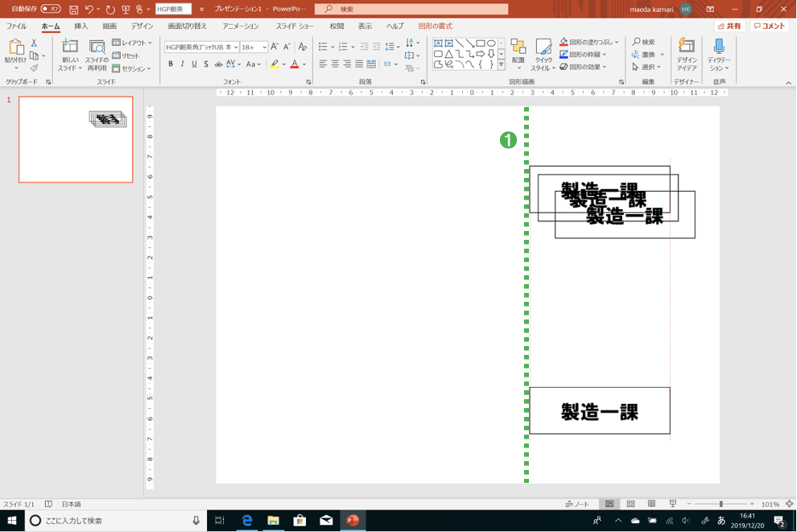Decrease font size
The image size is (797, 532).
pos(287,47)
